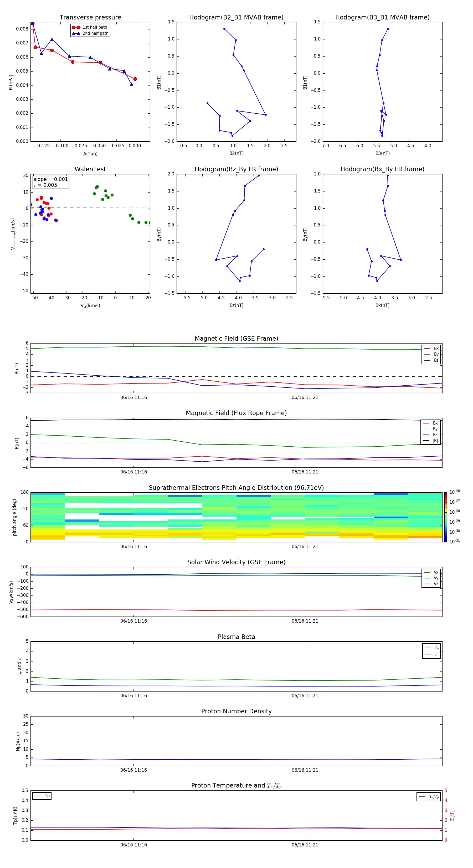
Task: Click the 'Hodogram(B3_B1 MVAB frame)' title
Action: pyautogui.click(x=382, y=17)
